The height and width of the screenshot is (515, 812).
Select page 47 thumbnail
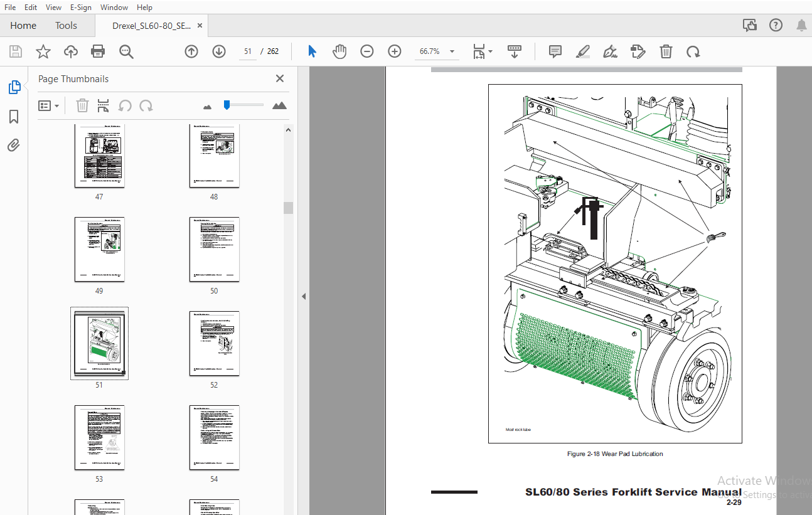[x=99, y=156]
